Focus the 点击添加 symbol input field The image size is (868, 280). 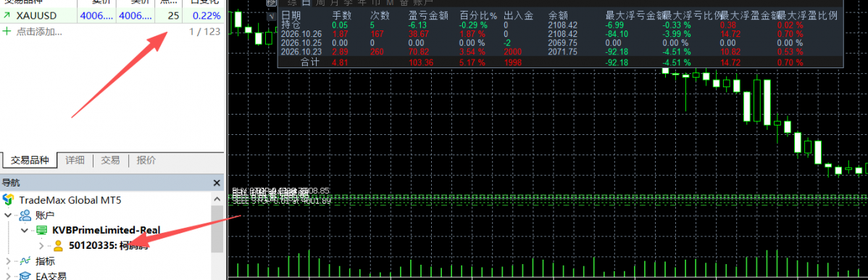point(38,32)
